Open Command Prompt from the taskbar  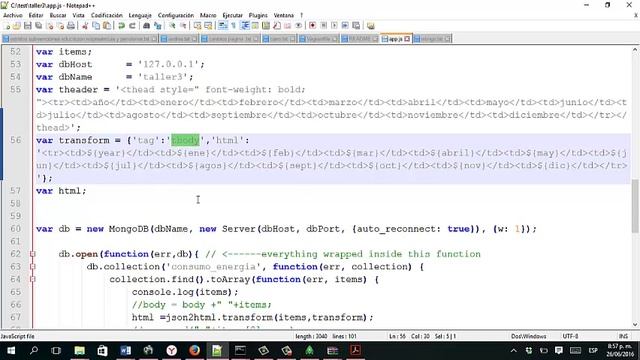tap(240, 350)
